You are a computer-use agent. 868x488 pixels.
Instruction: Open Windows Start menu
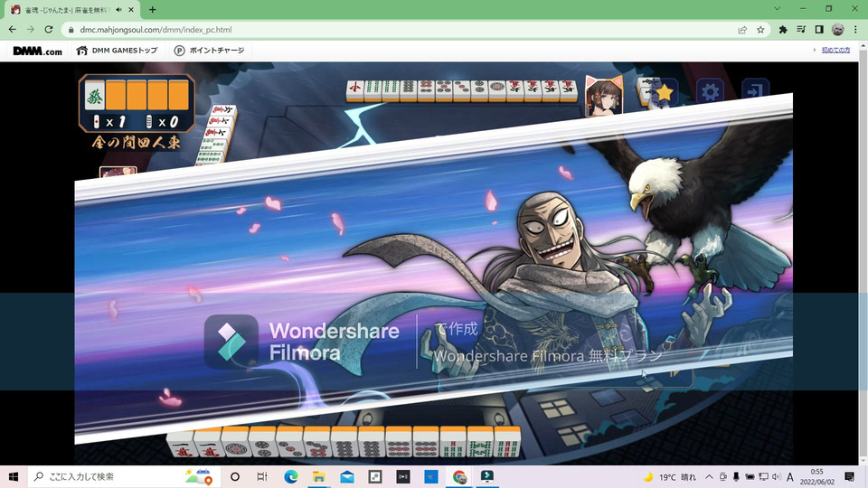point(14,476)
